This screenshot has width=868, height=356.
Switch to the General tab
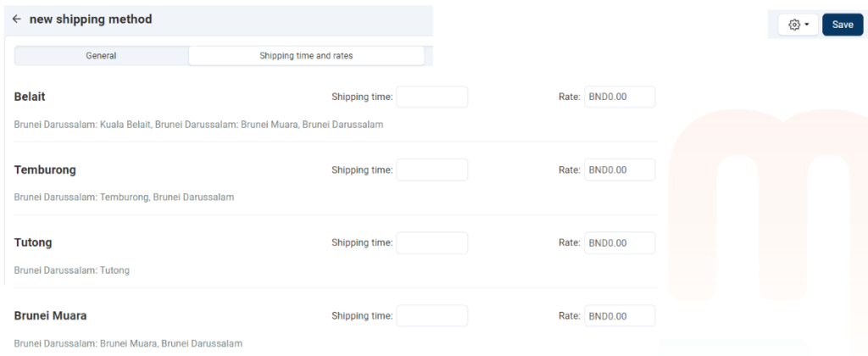pyautogui.click(x=101, y=56)
